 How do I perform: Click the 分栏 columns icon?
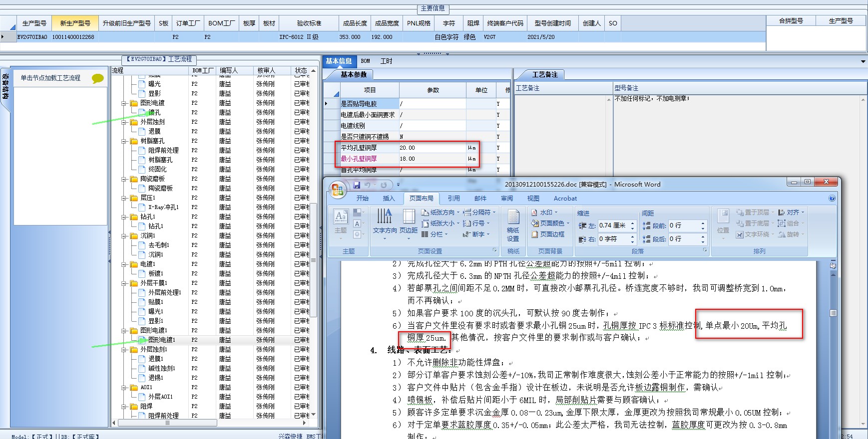click(425, 234)
